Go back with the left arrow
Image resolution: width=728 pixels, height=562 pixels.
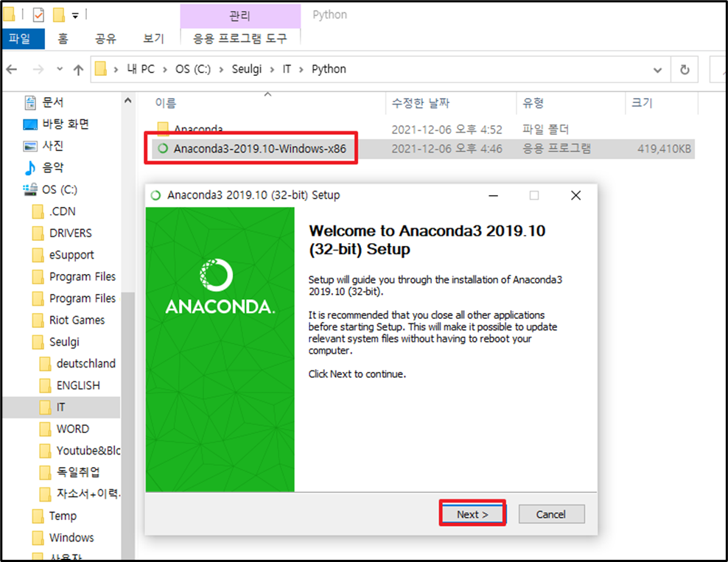point(12,70)
